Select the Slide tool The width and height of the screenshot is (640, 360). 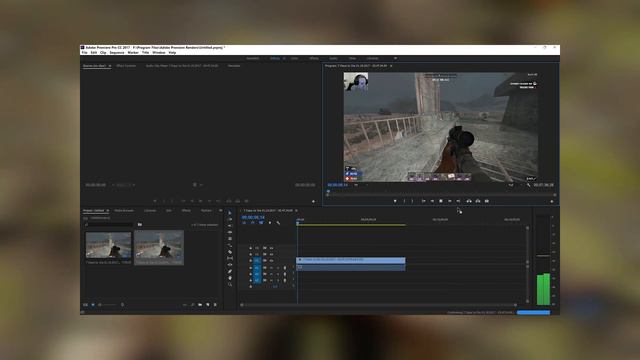tap(230, 265)
